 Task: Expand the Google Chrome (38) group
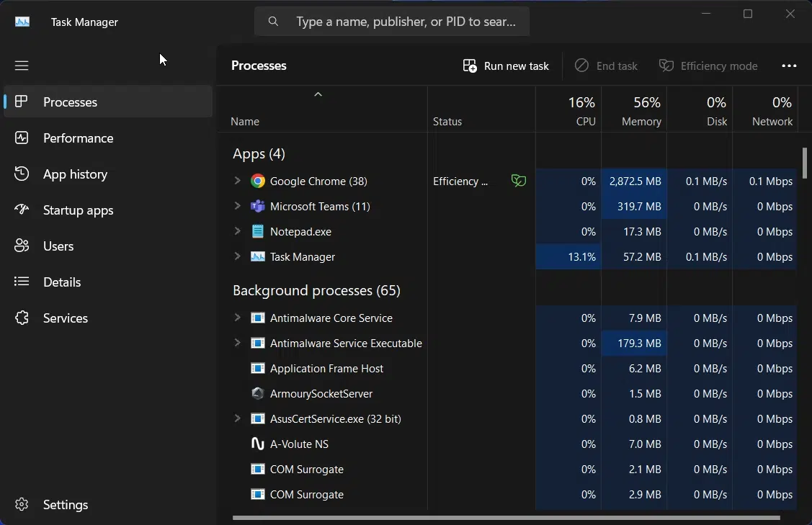[237, 181]
